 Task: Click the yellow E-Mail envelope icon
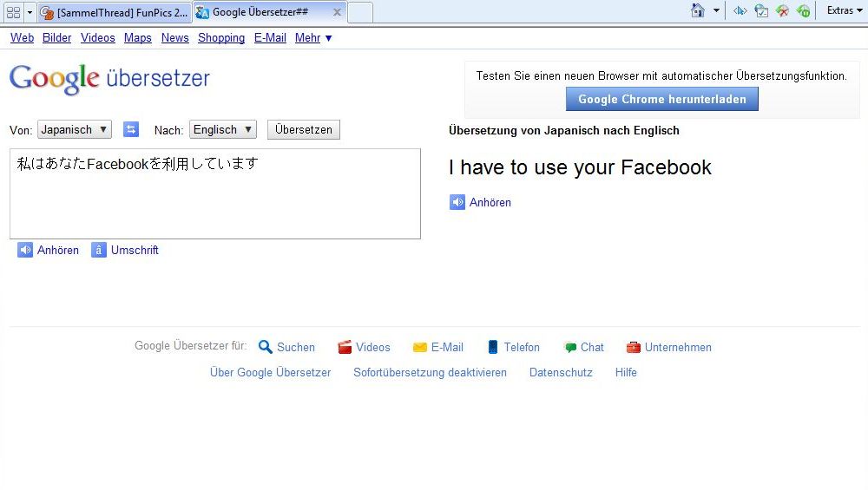pyautogui.click(x=420, y=347)
